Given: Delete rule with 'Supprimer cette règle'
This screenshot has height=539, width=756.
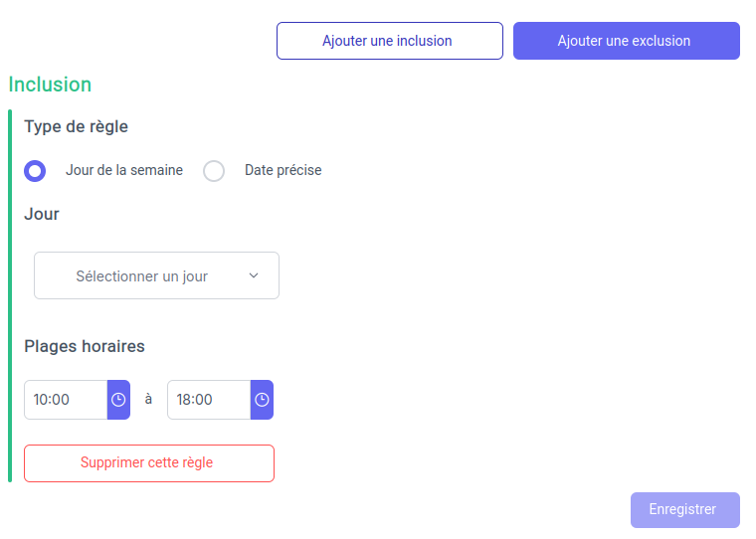Looking at the screenshot, I should pos(148,462).
